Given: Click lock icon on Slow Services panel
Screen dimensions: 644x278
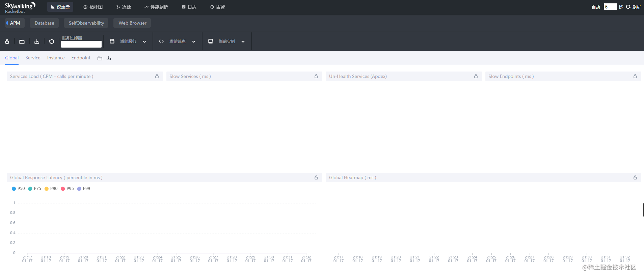Looking at the screenshot, I should tap(316, 76).
